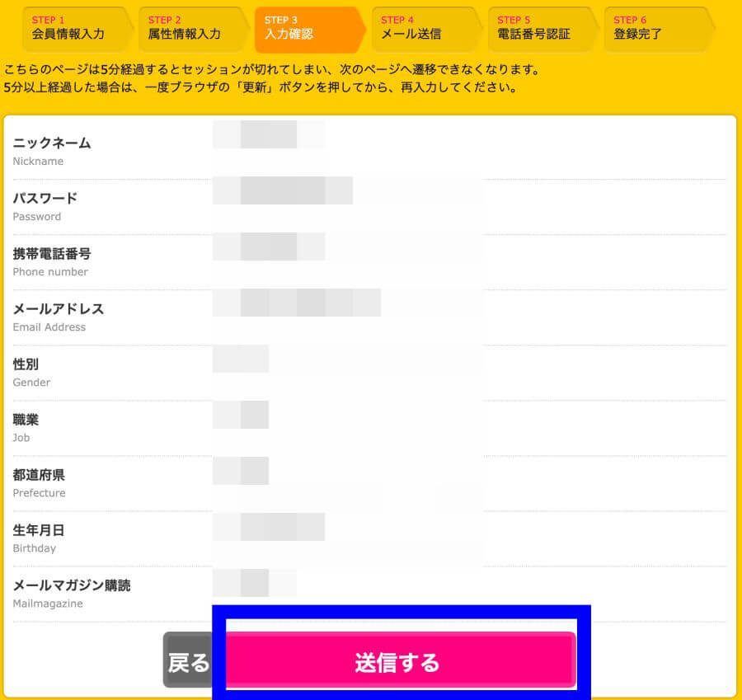Click the blurred prefecture value
742x700 pixels.
pos(241,471)
